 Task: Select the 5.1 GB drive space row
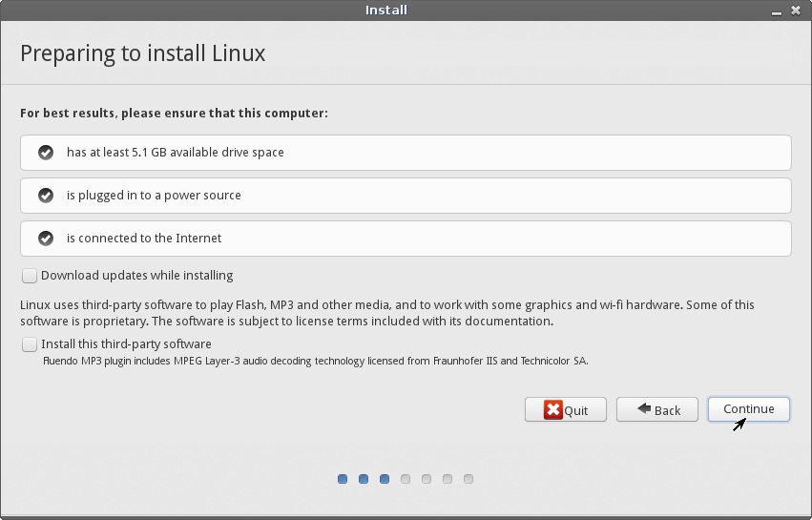coord(406,153)
